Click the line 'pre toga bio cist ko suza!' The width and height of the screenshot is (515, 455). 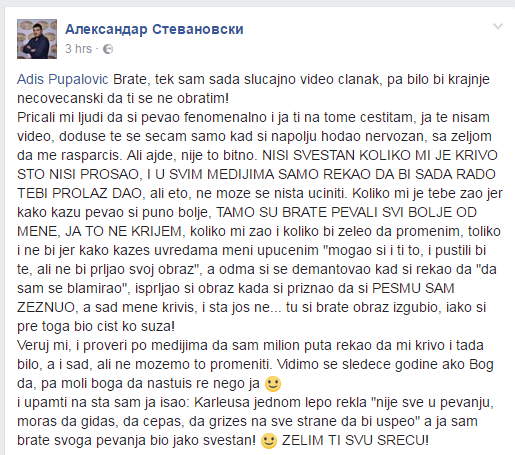click(96, 326)
